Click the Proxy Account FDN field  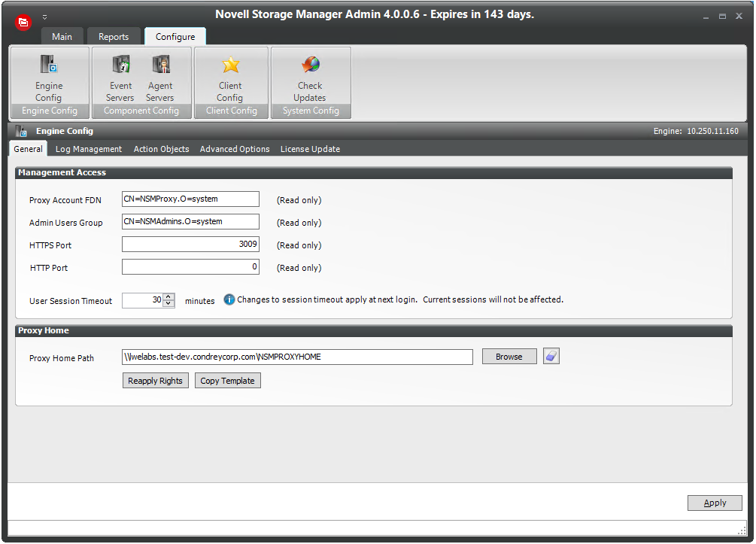(190, 199)
